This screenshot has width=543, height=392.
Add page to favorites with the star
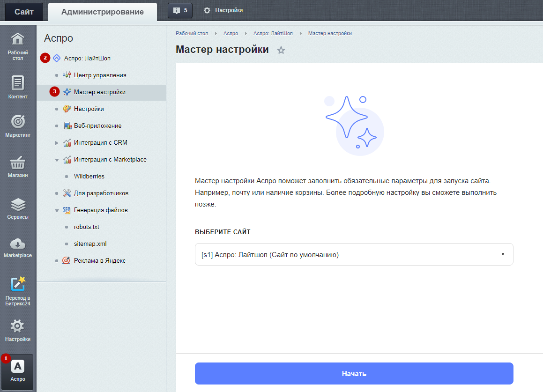pos(281,50)
